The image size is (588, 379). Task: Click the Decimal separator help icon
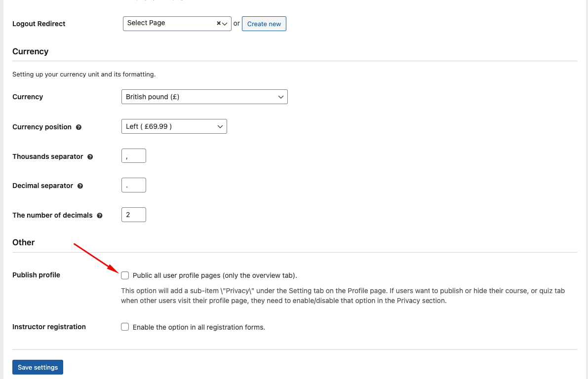[80, 186]
